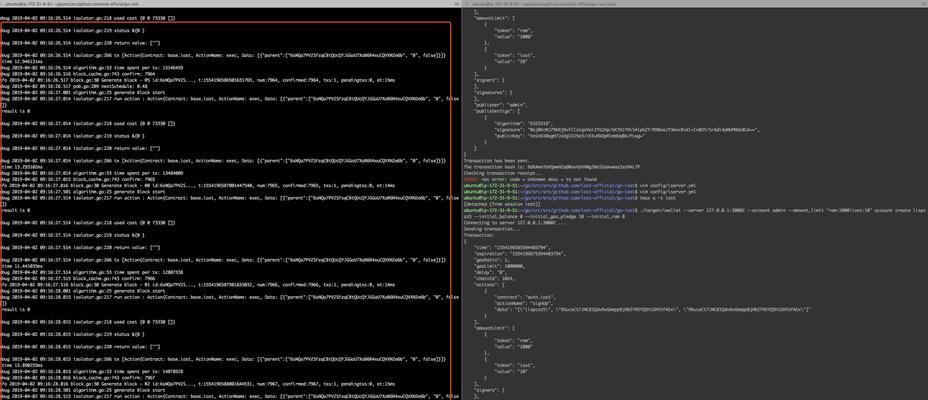
Task: Select the left terminal window title bar
Action: [x=231, y=4]
